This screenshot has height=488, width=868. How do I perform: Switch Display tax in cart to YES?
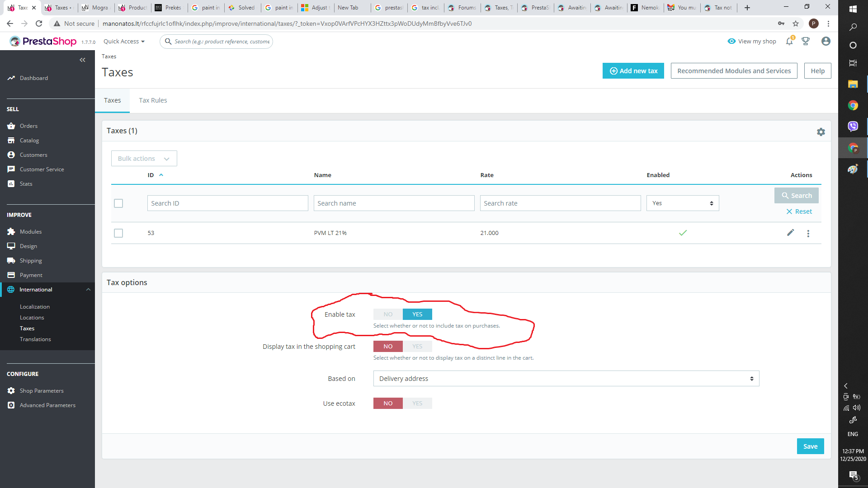417,347
